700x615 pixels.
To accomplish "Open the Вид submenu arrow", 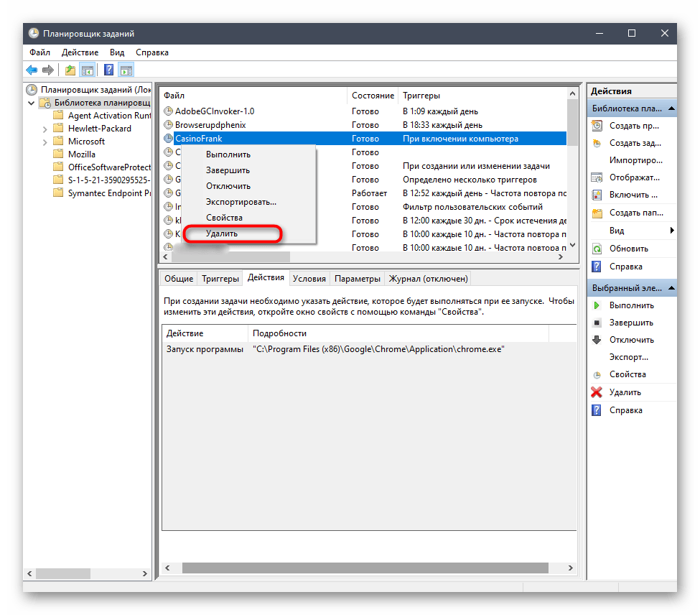I will 672,231.
